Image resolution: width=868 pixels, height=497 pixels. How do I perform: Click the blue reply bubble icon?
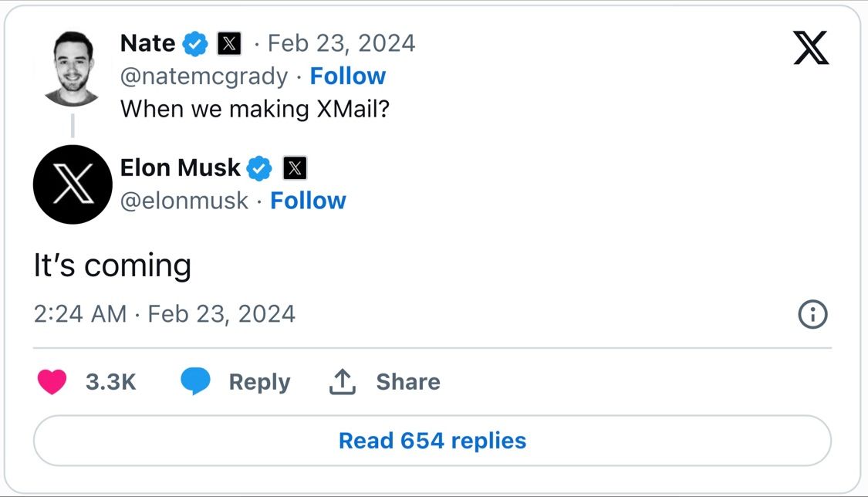click(x=195, y=381)
